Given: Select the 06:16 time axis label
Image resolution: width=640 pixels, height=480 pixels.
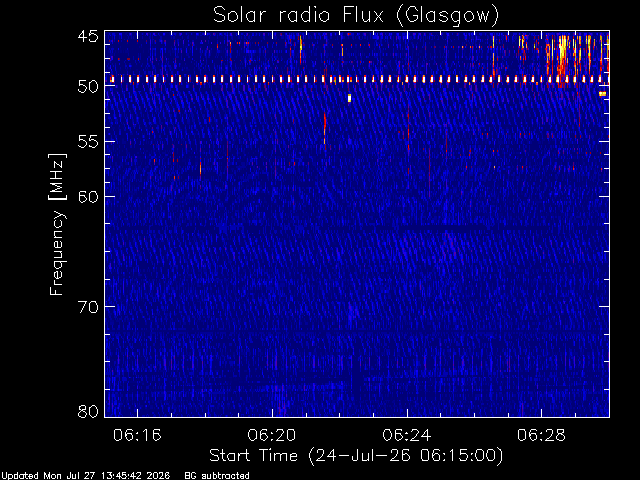Looking at the screenshot, I should [137, 435].
